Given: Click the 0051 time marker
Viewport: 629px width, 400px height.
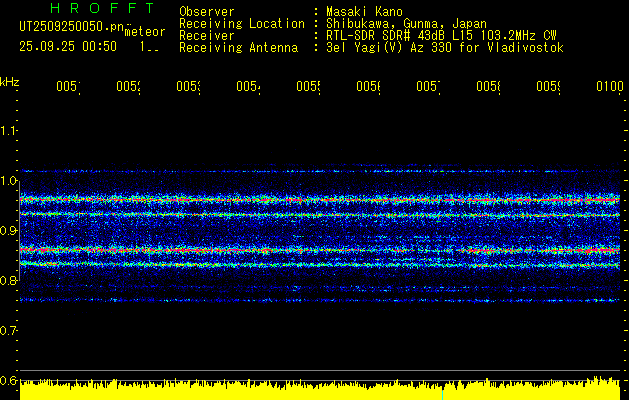Looking at the screenshot, I should 68,87.
